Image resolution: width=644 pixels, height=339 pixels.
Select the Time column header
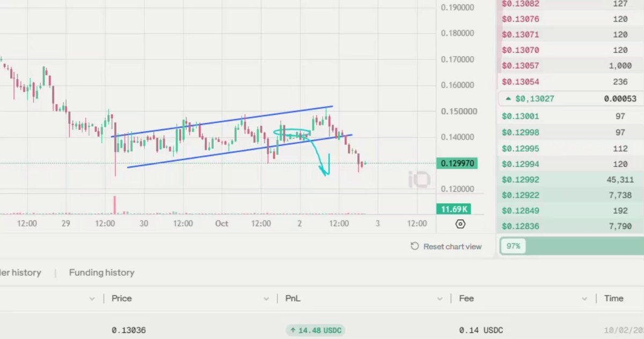tap(614, 298)
